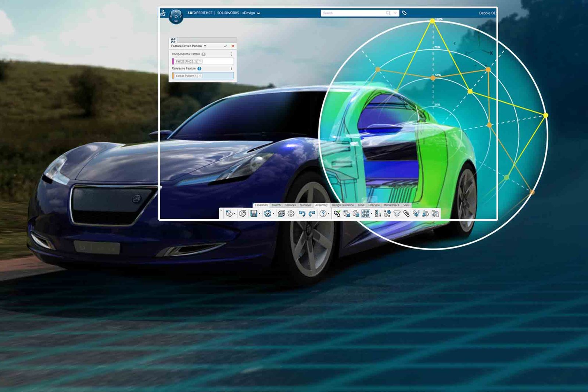
Task: Click the mate chain-link icon
Action: pos(337,214)
